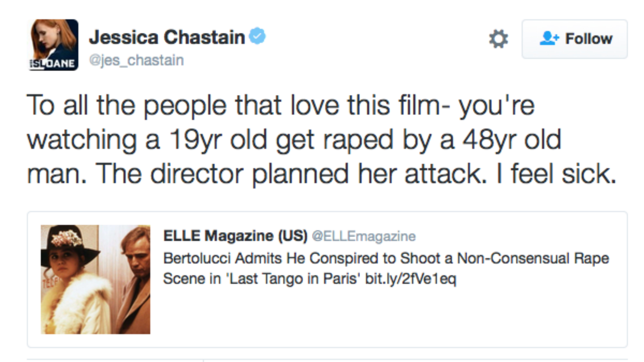Click the @ELLEmagazine handle
Screen dimensions: 644x362
(x=364, y=236)
